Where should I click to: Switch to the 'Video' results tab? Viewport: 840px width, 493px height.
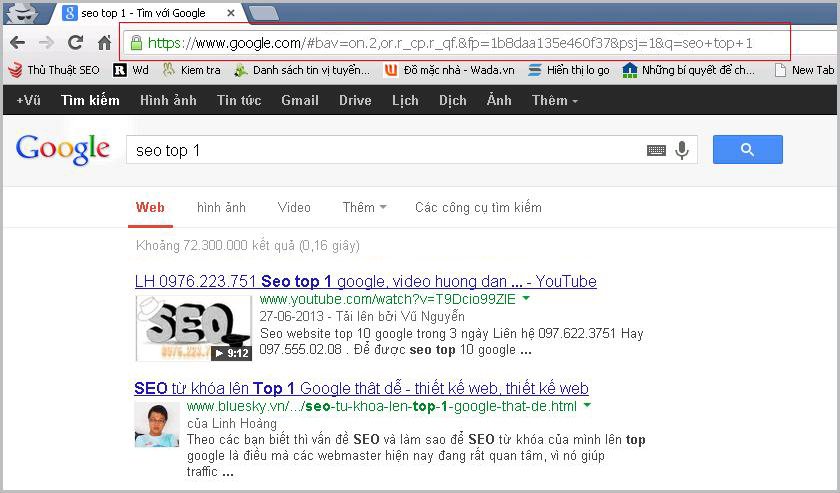(294, 207)
